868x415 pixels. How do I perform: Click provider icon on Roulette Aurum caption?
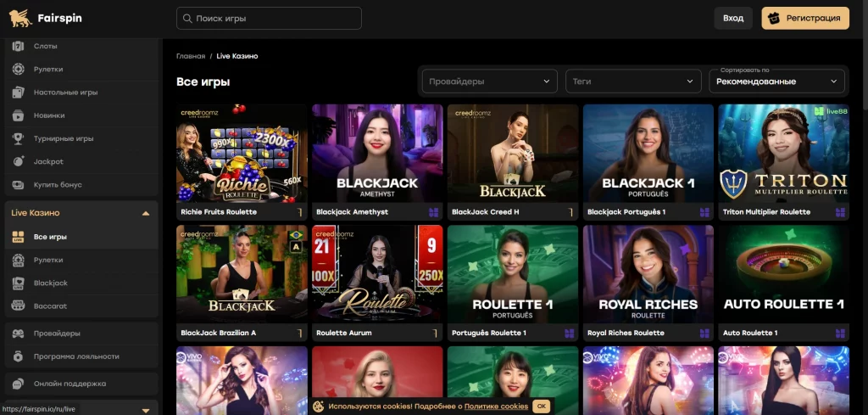(435, 333)
